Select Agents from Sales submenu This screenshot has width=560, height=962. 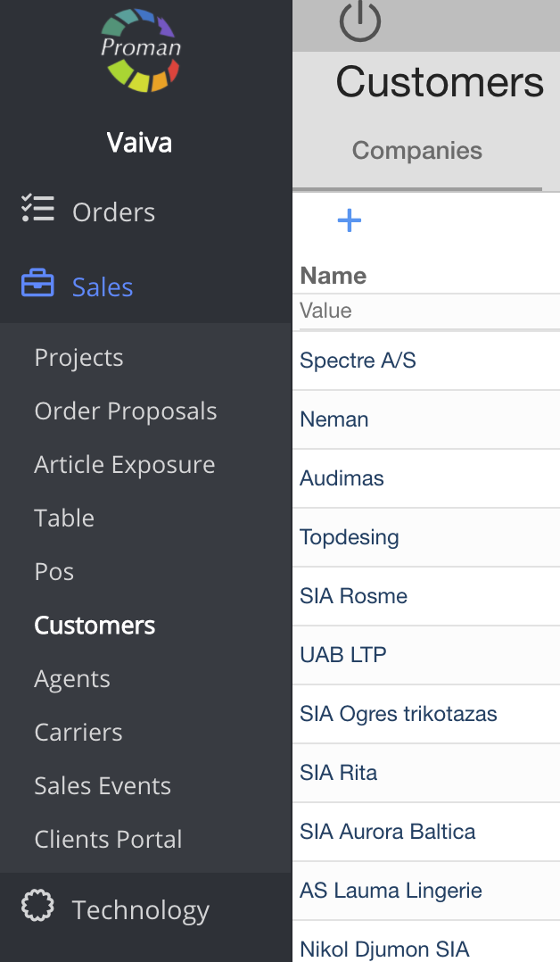[72, 679]
